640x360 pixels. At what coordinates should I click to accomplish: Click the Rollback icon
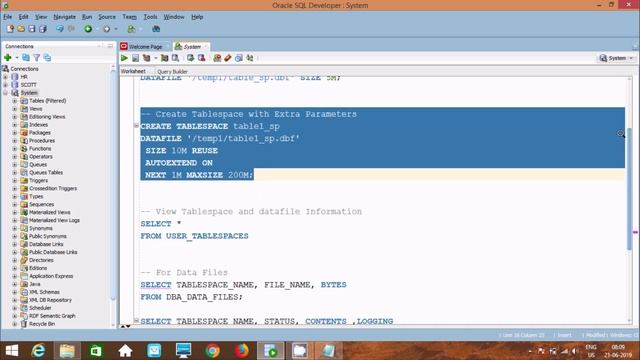tap(201, 58)
